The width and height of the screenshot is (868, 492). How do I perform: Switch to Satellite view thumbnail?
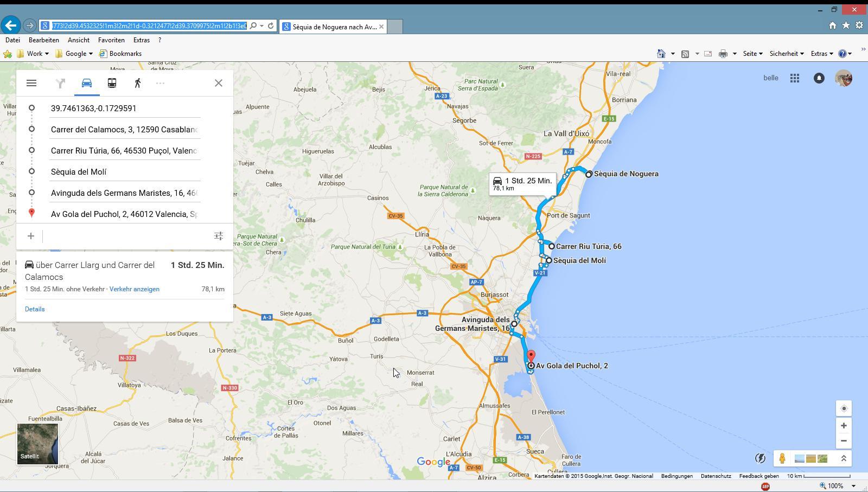pos(37,444)
